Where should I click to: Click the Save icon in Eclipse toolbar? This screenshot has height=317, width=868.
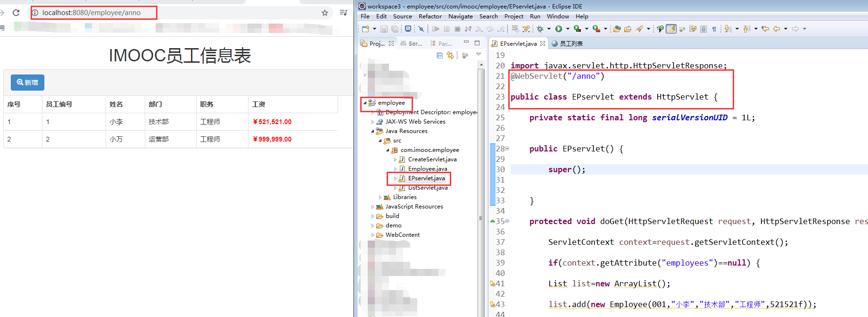coord(384,29)
